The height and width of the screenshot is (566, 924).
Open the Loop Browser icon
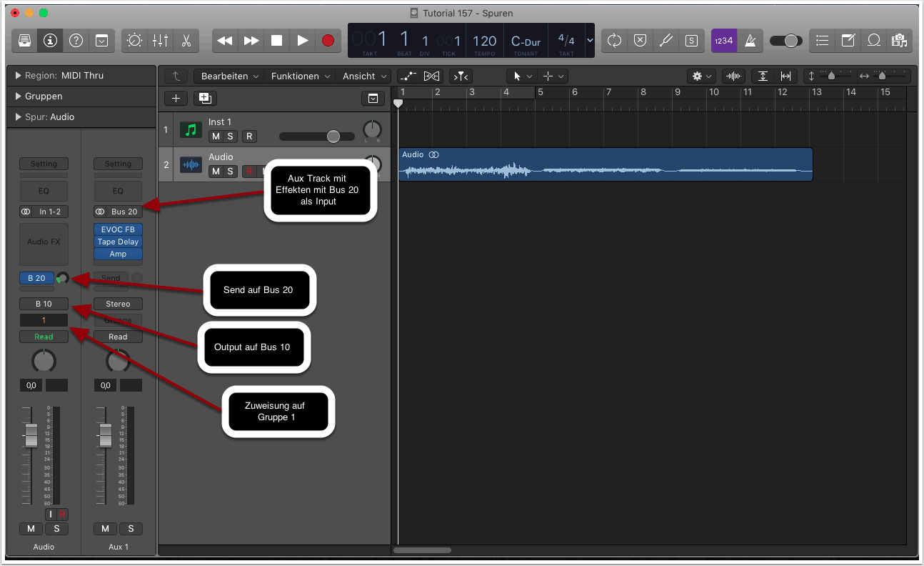[x=873, y=41]
